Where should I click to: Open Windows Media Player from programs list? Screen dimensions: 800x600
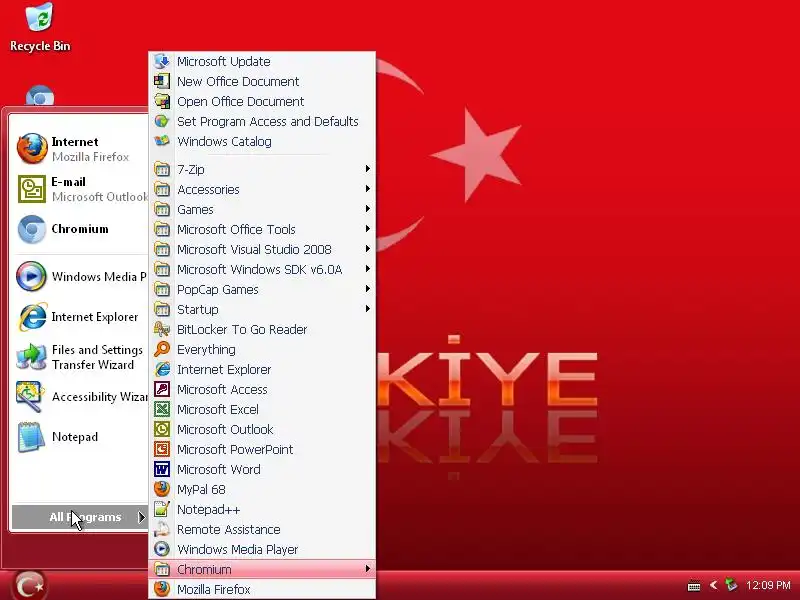click(262, 549)
